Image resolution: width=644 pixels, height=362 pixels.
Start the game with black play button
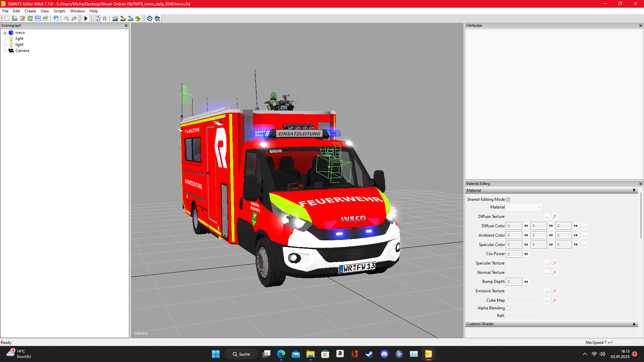(x=86, y=18)
